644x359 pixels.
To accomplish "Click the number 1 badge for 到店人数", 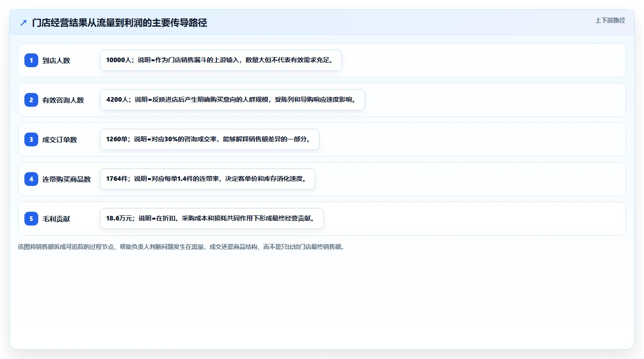I will [x=31, y=60].
